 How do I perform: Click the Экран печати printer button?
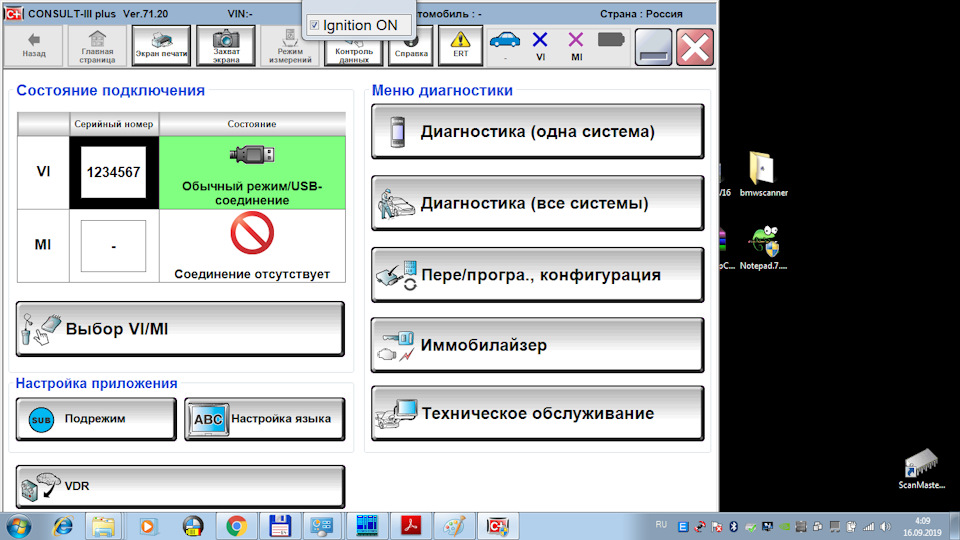[x=162, y=45]
